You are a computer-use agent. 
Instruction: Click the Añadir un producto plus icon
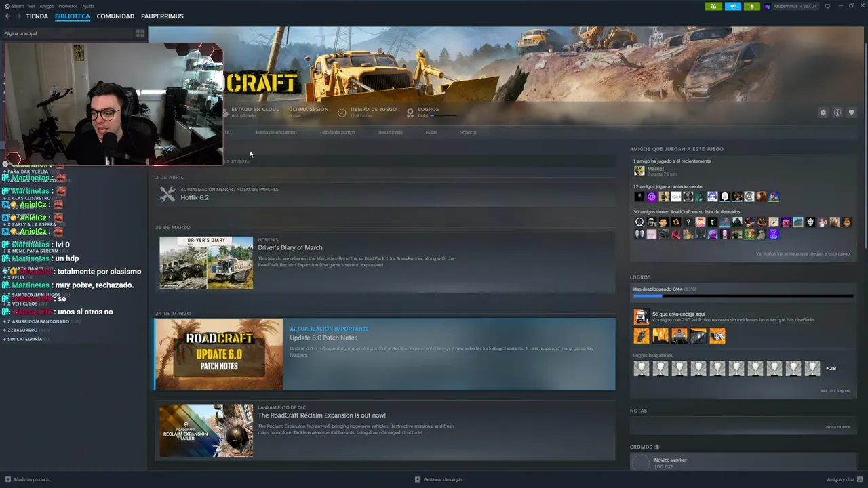(x=7, y=479)
